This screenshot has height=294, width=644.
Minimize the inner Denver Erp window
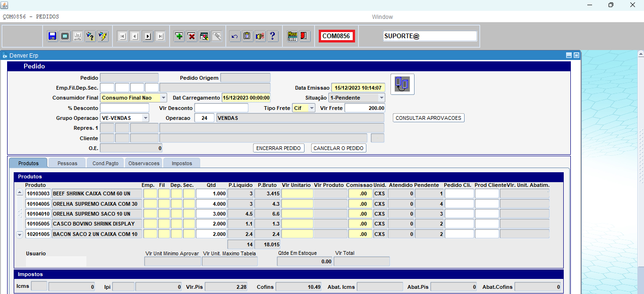(x=569, y=55)
